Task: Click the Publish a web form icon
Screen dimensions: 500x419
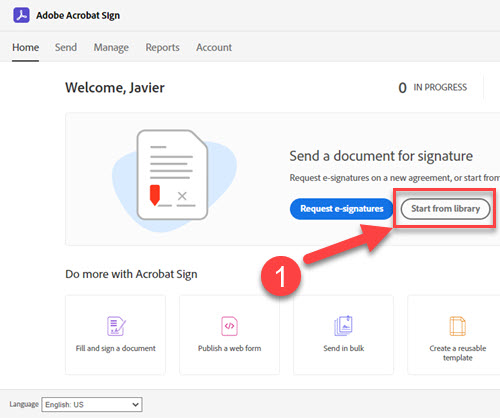Action: coord(229,326)
